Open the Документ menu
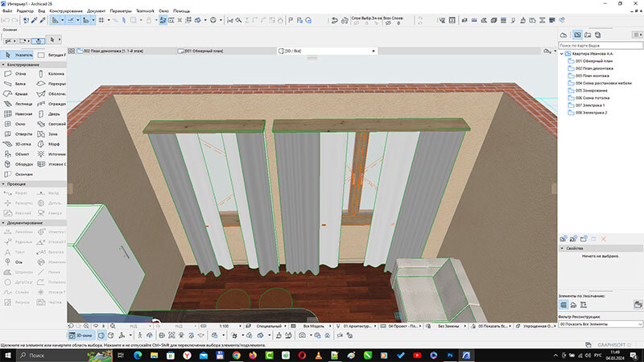Viewport: 644px width, 362px height. coord(96,11)
